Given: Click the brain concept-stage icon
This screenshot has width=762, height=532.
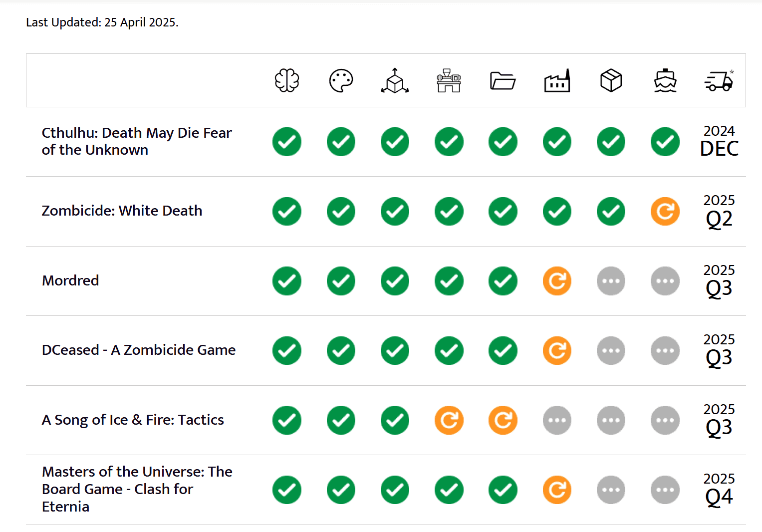Looking at the screenshot, I should click(287, 80).
